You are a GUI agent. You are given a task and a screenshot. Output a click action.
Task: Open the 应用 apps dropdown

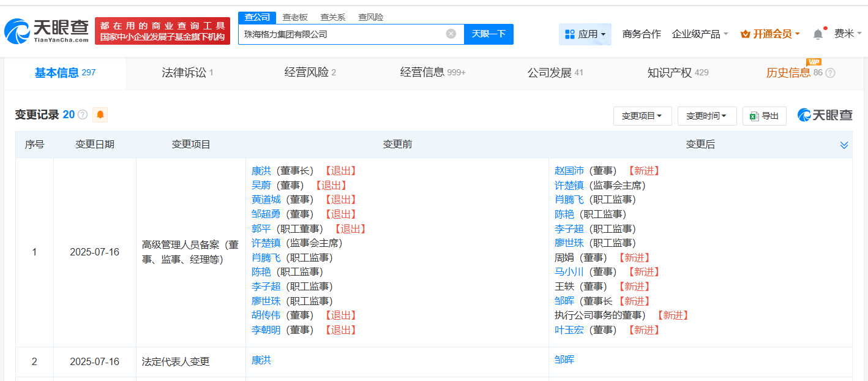point(585,34)
